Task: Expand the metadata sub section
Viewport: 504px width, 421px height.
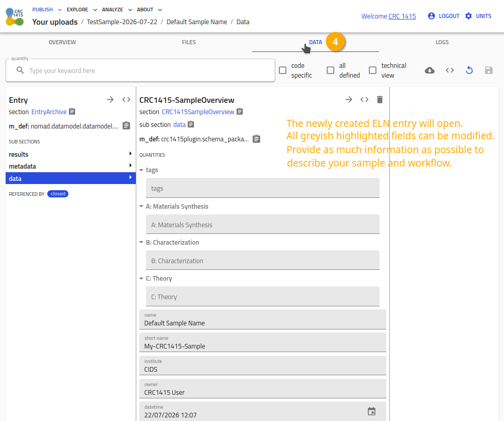Action: 71,166
